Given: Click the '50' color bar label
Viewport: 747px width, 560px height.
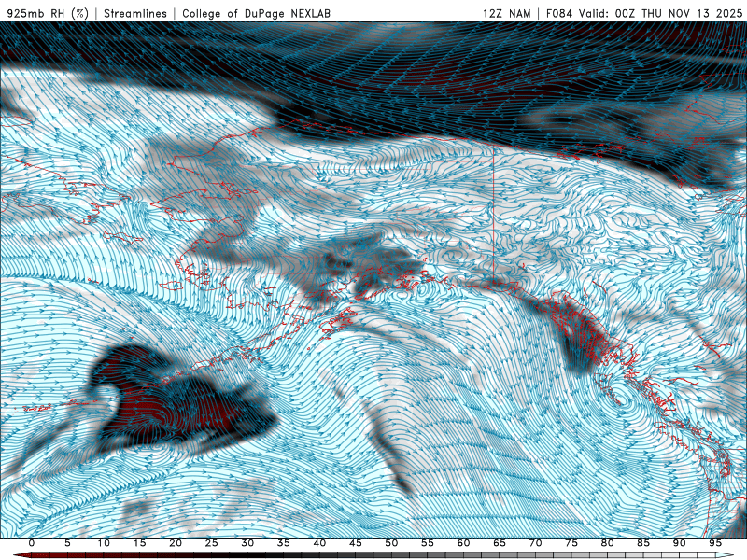Looking at the screenshot, I should [391, 543].
